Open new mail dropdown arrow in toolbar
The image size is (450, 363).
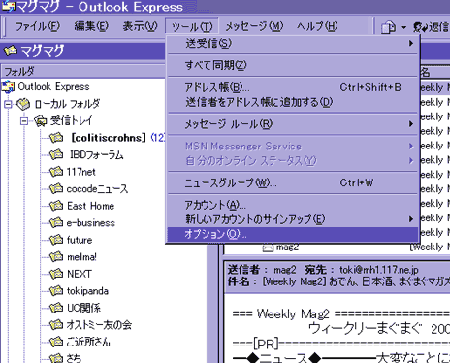[x=403, y=27]
